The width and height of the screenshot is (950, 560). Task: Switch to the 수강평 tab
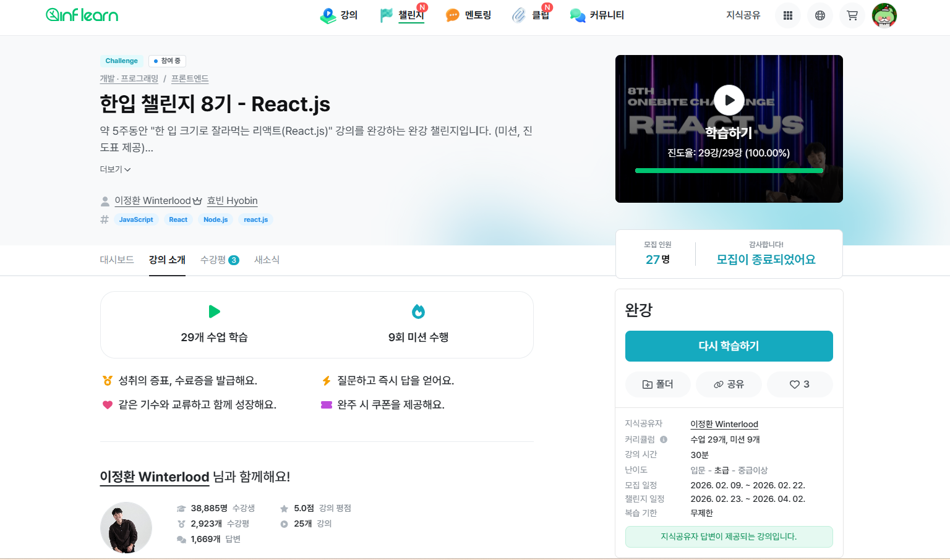pyautogui.click(x=220, y=260)
